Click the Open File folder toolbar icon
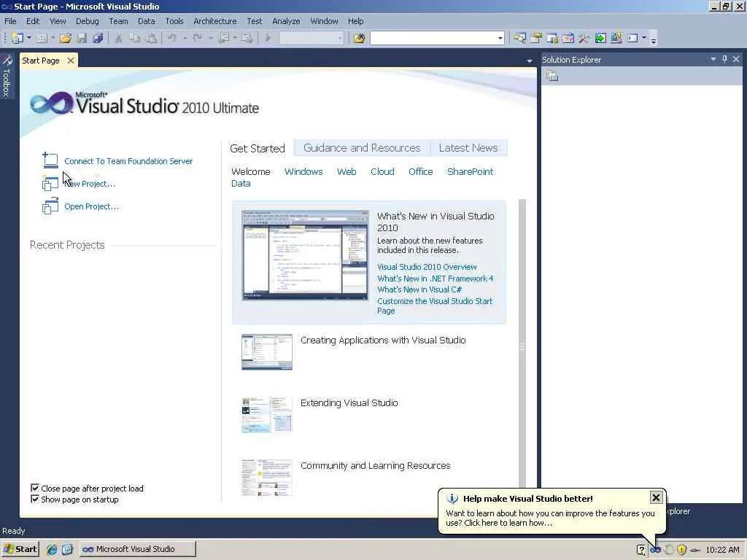Image resolution: width=747 pixels, height=560 pixels. (65, 38)
